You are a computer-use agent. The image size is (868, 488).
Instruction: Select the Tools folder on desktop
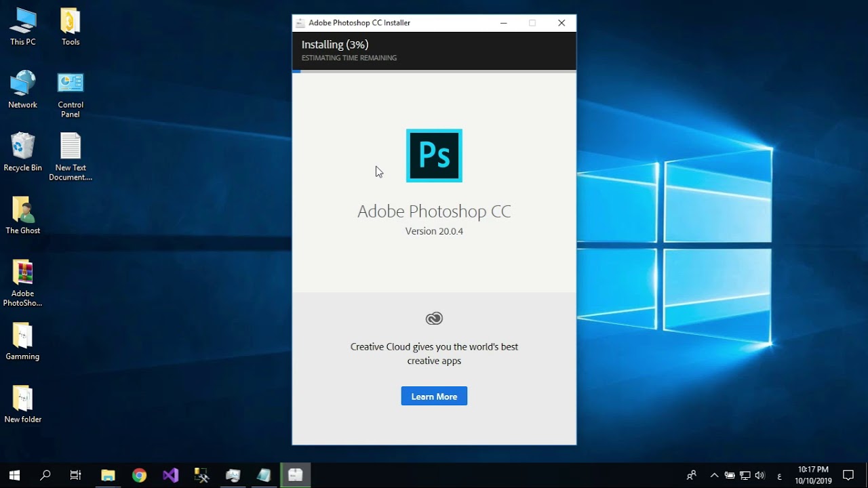click(x=71, y=27)
